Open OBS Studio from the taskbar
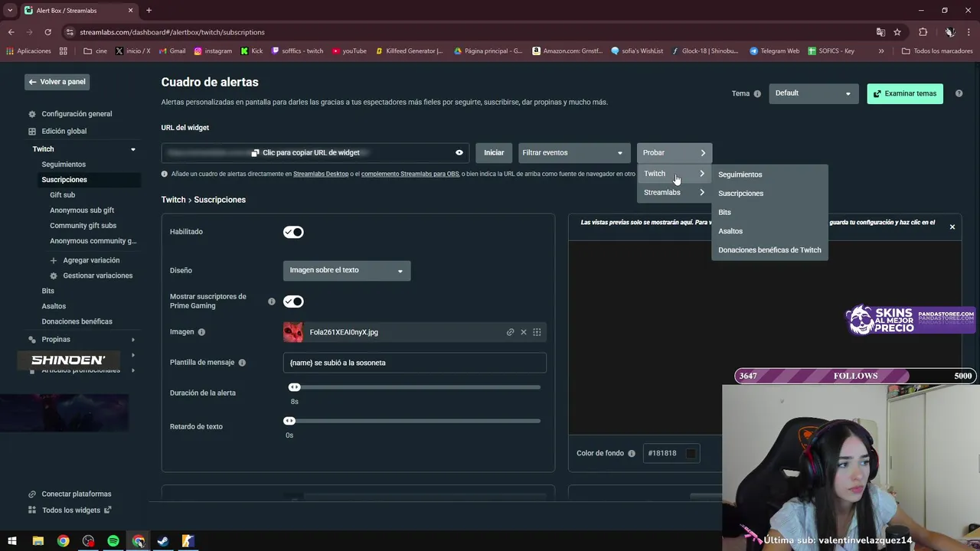Viewport: 980px width, 551px height. coord(88,541)
